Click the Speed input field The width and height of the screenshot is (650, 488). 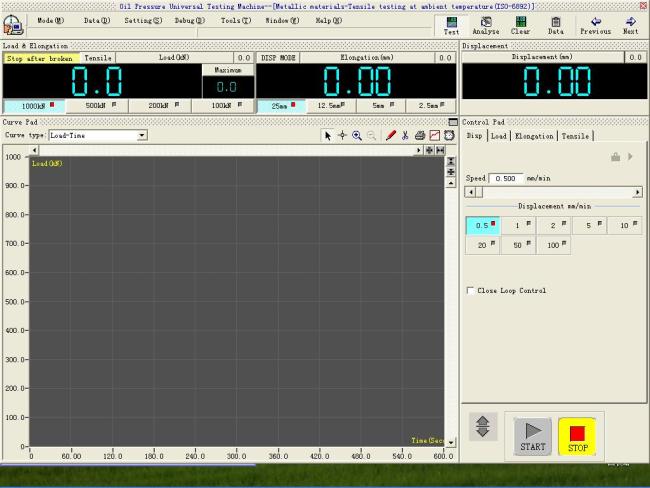click(507, 178)
